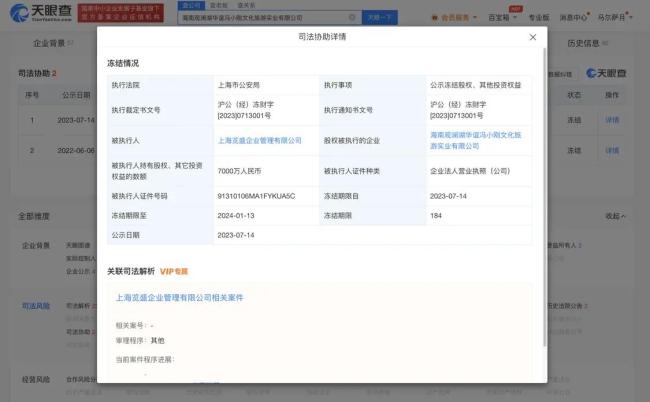650x402 pixels.
Task: Select 冻结期限自 date 2023-07-14
Action: coord(448,196)
